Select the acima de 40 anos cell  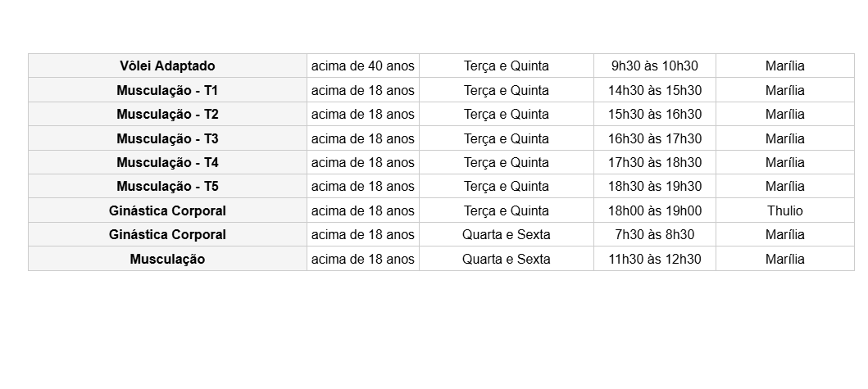[x=363, y=66]
